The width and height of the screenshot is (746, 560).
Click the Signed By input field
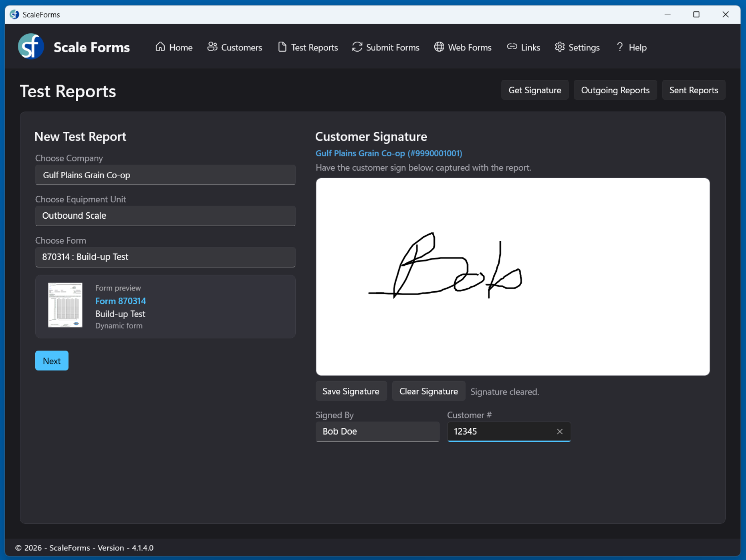[377, 431]
